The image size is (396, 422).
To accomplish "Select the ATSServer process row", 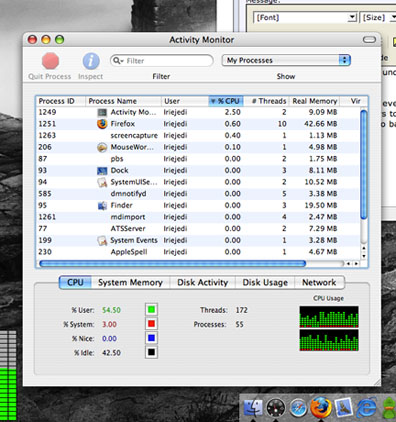I will (x=197, y=229).
